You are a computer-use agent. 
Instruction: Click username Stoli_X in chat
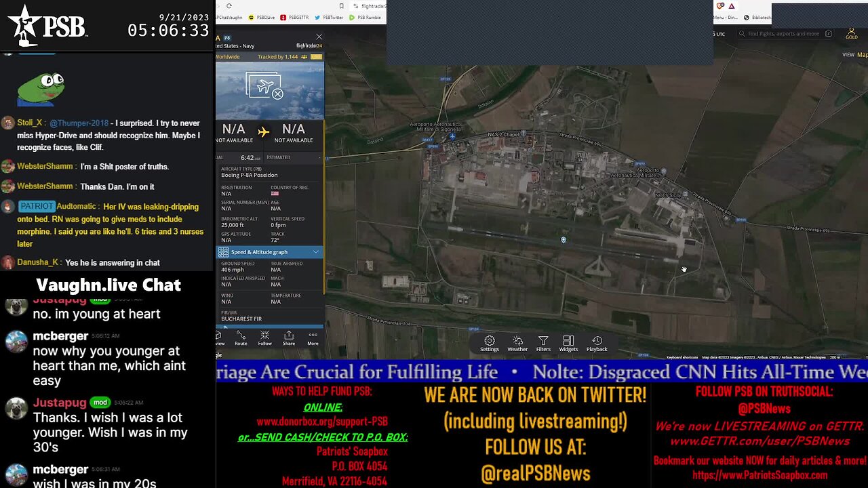31,123
